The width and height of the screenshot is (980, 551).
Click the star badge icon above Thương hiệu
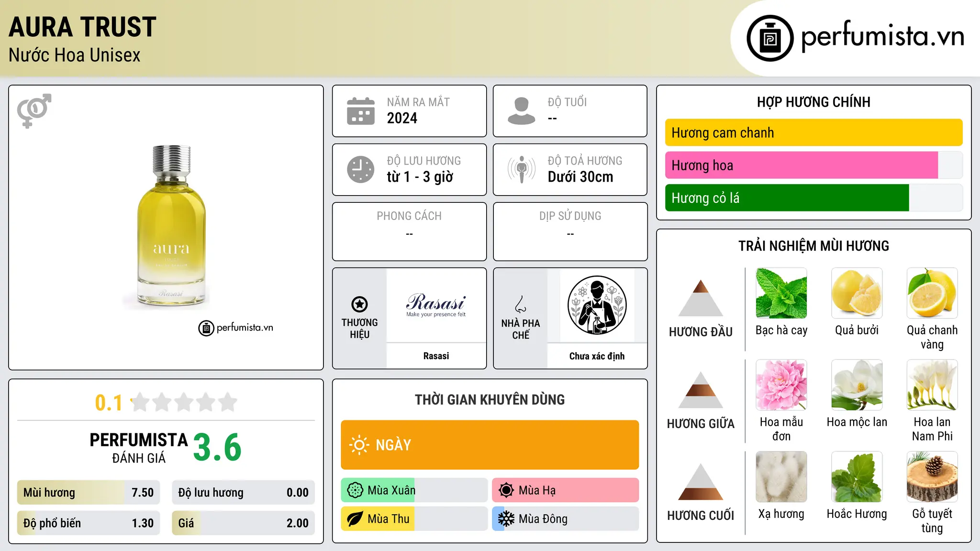pyautogui.click(x=359, y=304)
